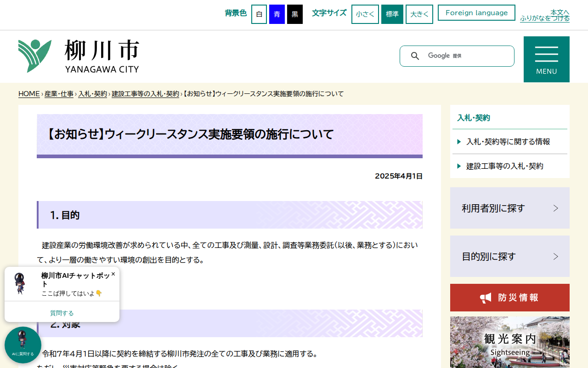Viewport: 588px width, 368px height.
Task: Open the 防災情報 banner
Action: 510,298
